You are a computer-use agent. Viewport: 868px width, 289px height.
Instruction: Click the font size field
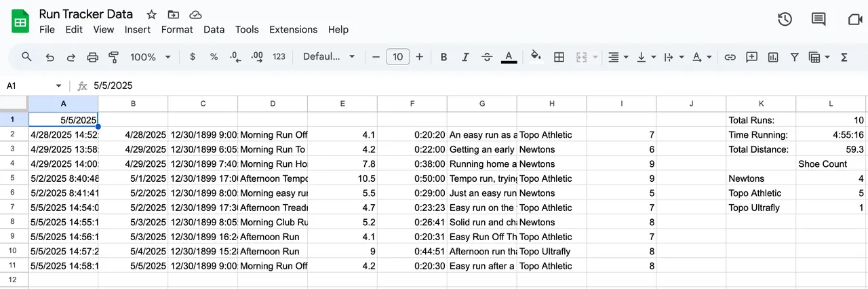tap(397, 57)
